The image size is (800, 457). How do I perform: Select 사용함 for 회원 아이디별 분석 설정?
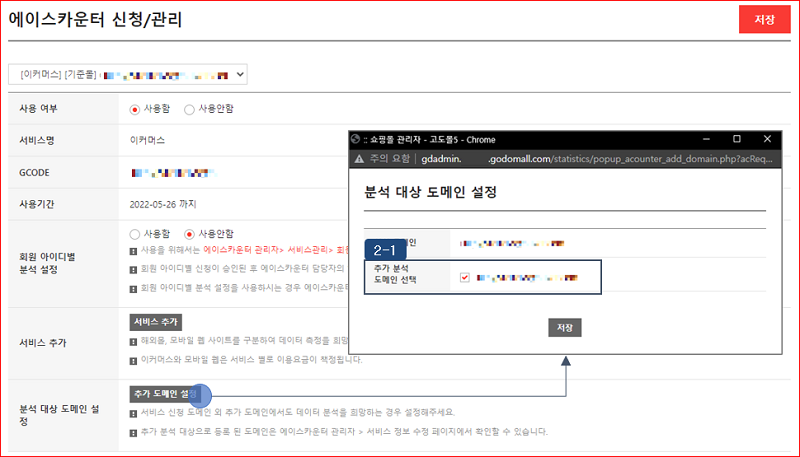coord(136,233)
